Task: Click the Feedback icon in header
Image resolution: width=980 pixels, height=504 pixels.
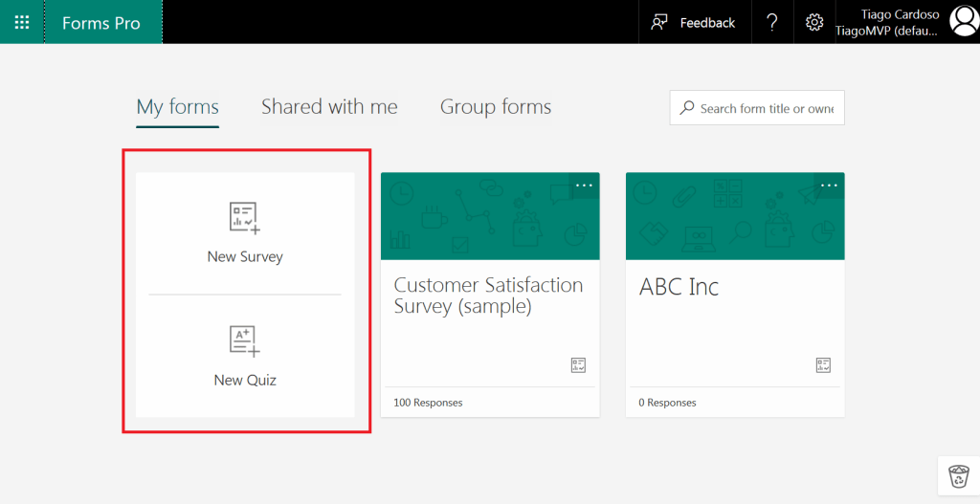Action: click(x=659, y=22)
